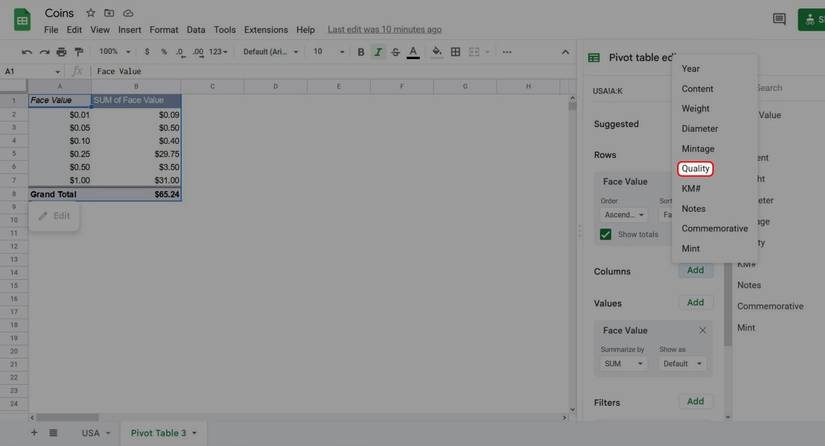Choose Commemorative from field list
Viewport: 825px width, 446px height.
[715, 228]
